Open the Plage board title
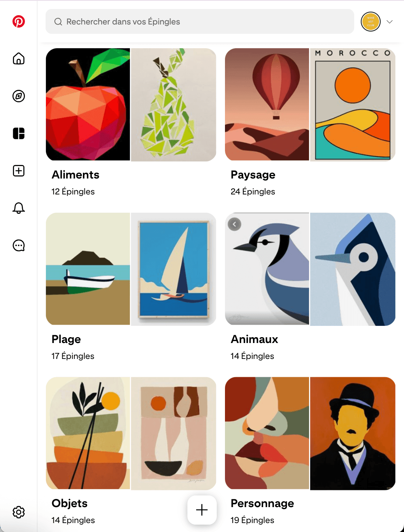 click(x=66, y=339)
